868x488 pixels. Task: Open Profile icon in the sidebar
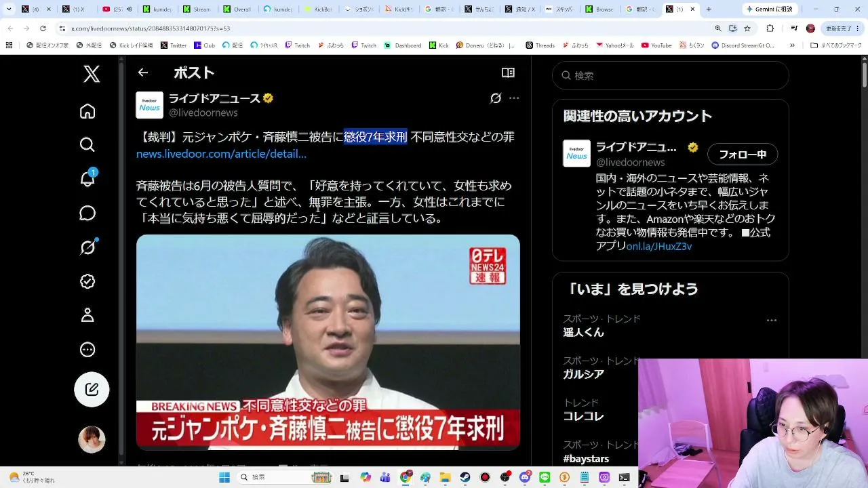click(87, 315)
